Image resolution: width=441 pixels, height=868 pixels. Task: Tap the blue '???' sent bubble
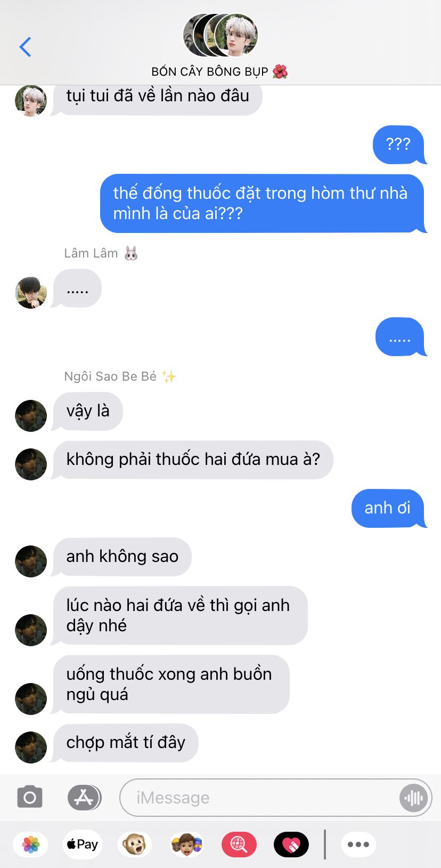coord(398,144)
